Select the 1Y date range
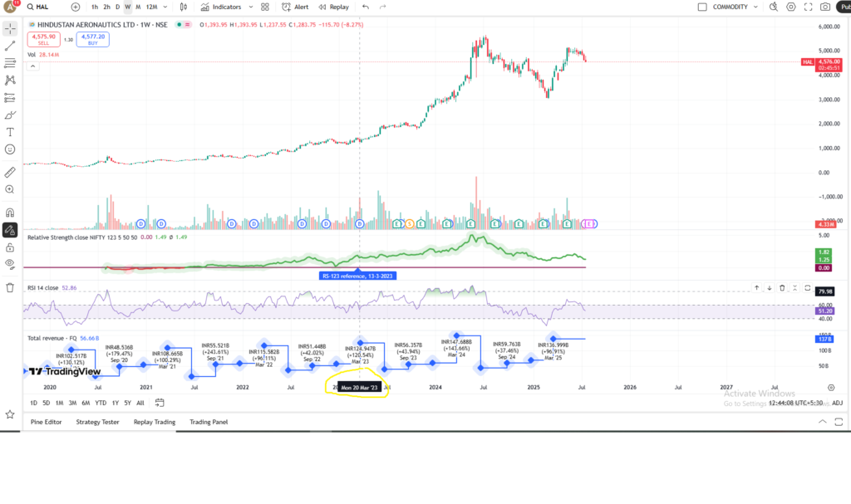 [x=115, y=403]
